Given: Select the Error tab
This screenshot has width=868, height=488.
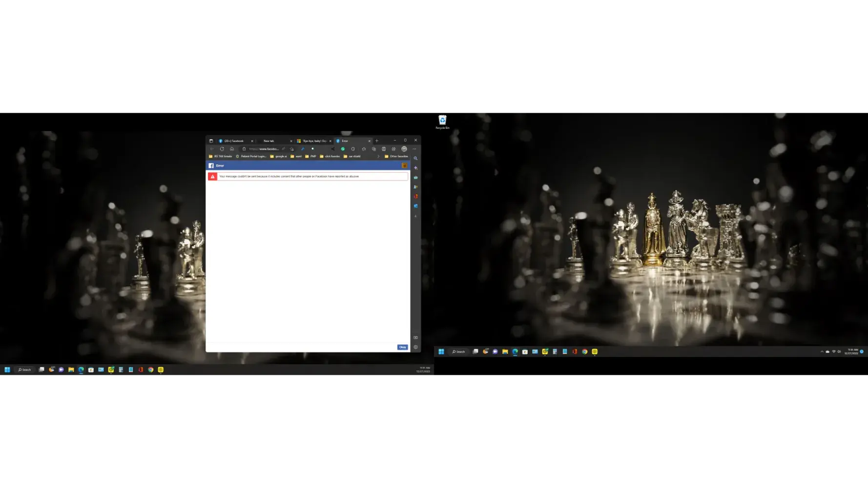Looking at the screenshot, I should tap(353, 141).
